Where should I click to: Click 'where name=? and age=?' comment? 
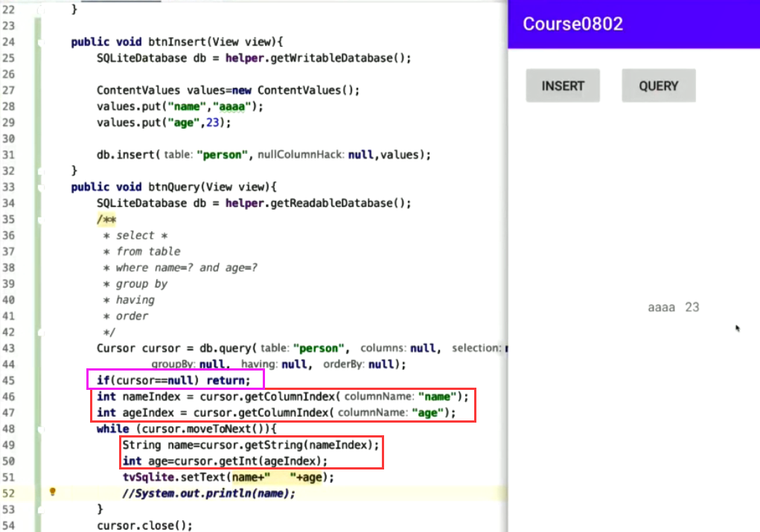187,267
